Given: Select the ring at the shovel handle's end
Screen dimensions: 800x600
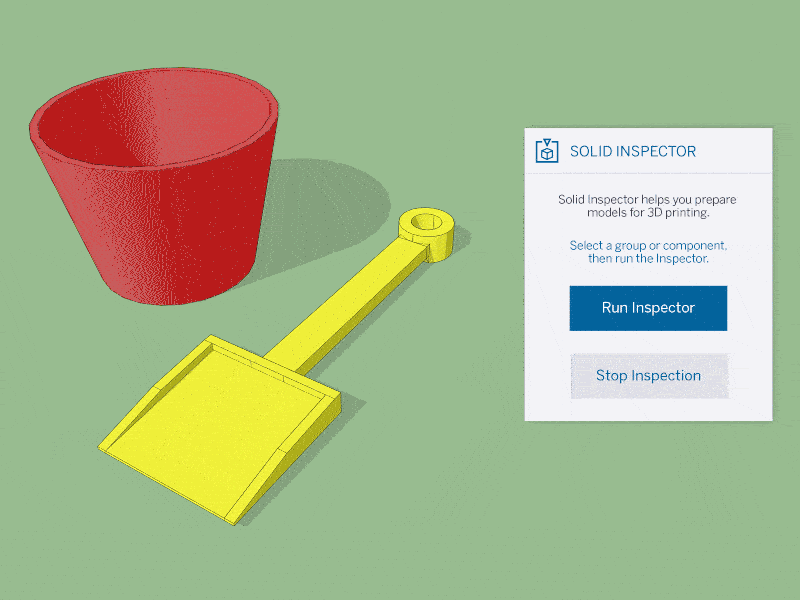Looking at the screenshot, I should 427,234.
